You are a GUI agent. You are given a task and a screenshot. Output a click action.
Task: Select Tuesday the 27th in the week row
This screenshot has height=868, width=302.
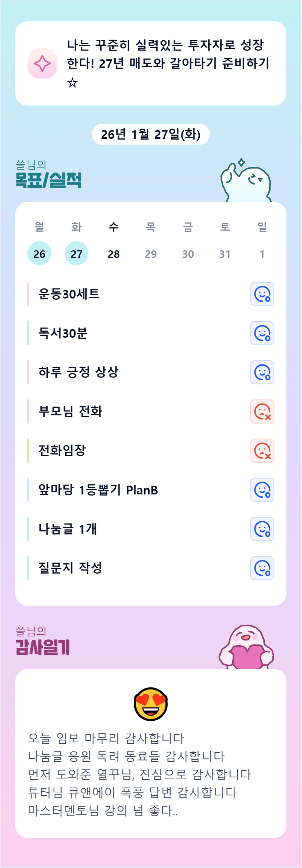(x=76, y=254)
